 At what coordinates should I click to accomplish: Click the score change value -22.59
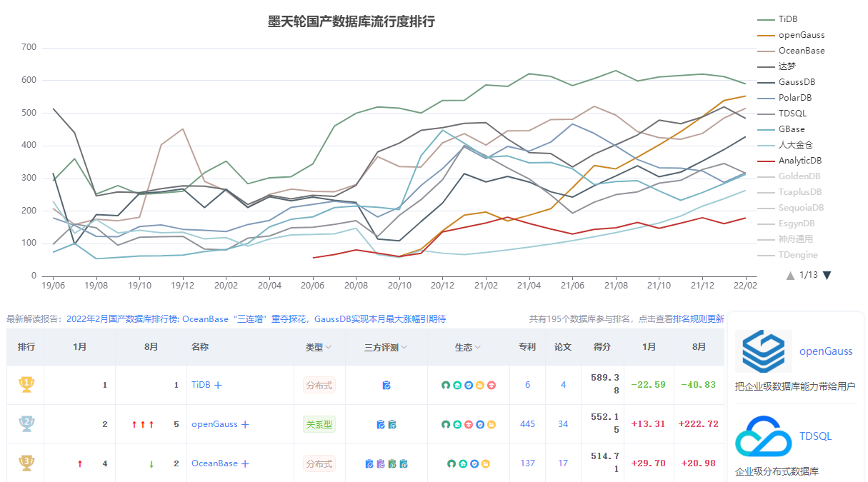pyautogui.click(x=649, y=385)
